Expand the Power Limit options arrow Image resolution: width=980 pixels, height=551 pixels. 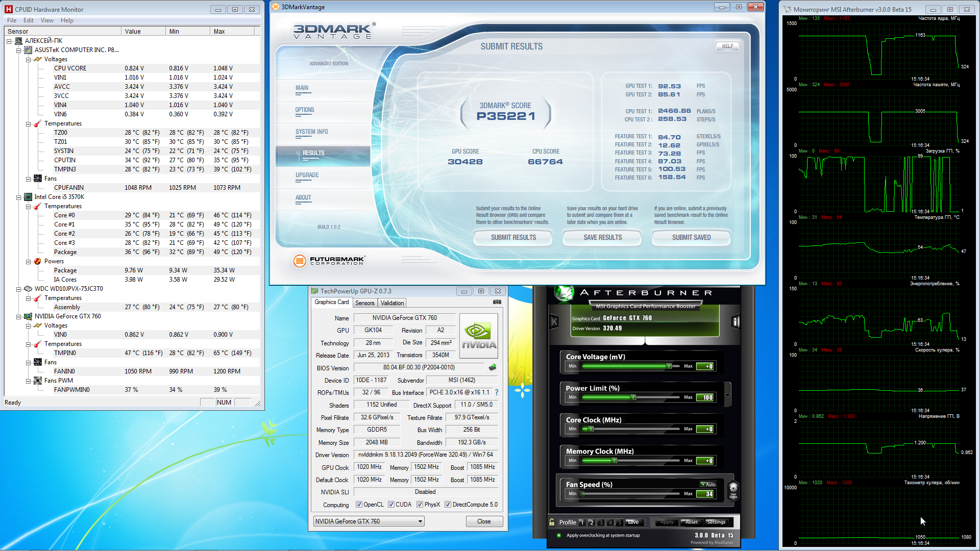(728, 395)
